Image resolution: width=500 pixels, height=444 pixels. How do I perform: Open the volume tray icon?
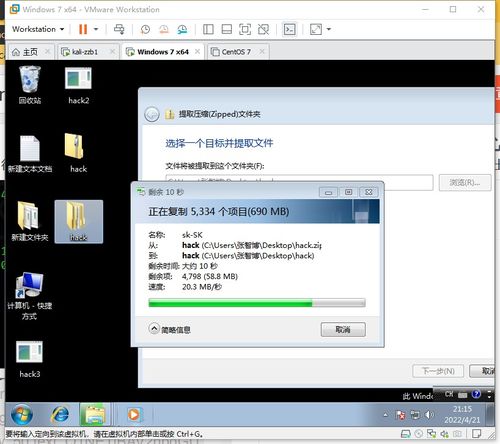(429, 415)
